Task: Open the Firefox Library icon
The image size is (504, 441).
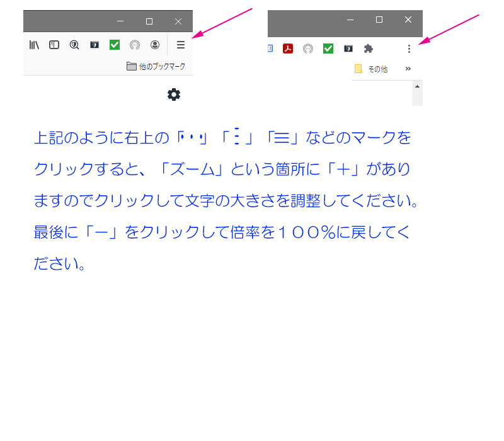Action: click(34, 45)
